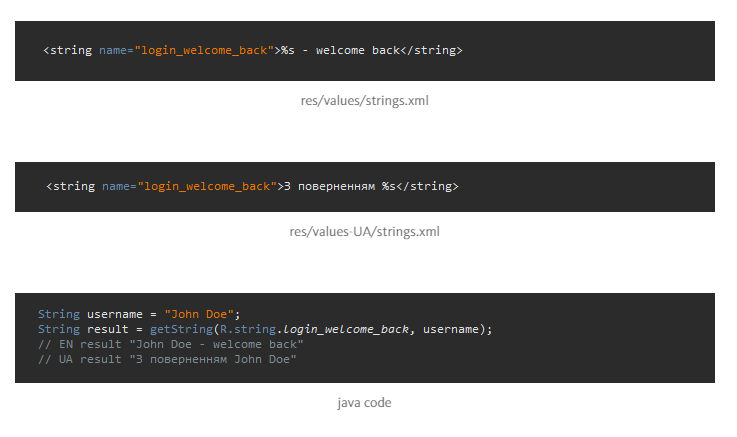This screenshot has height=437, width=737.
Task: Click the 'java code' caption
Action: pos(364,403)
